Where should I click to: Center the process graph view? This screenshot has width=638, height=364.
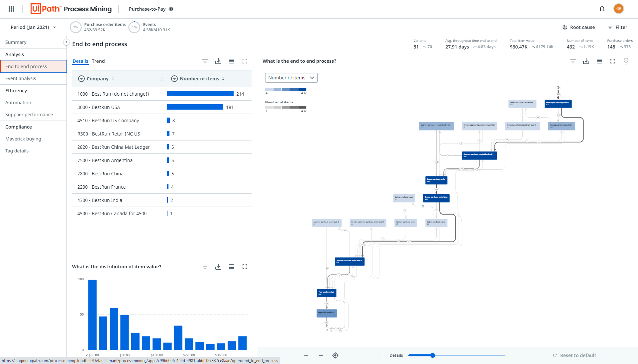335,355
